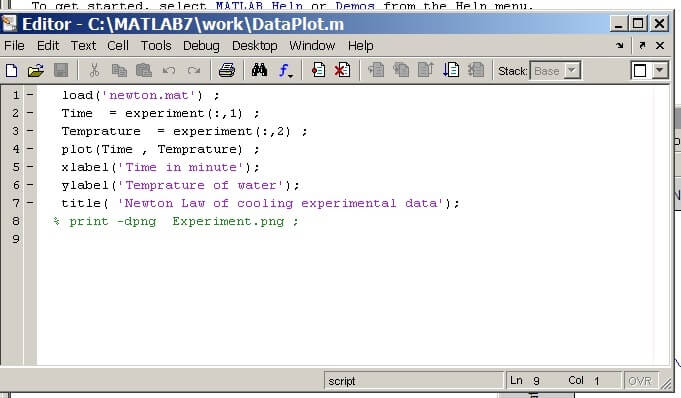Click the Demos link in command window
Image resolution: width=681 pixels, height=398 pixels.
[x=355, y=6]
